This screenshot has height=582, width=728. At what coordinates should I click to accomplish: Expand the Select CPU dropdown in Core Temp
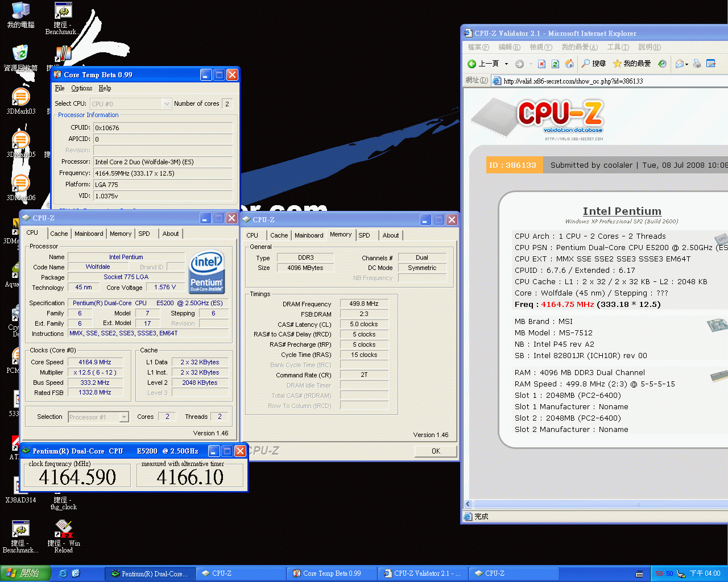coord(166,103)
